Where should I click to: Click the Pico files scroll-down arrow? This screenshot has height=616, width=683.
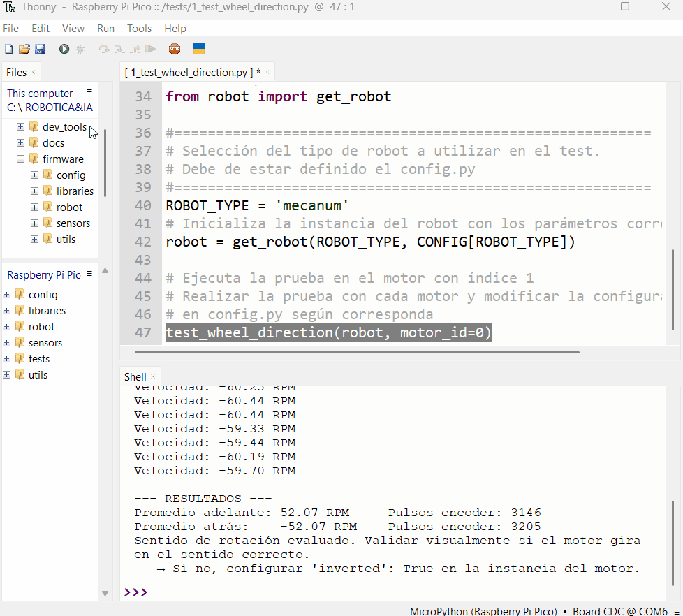105,593
